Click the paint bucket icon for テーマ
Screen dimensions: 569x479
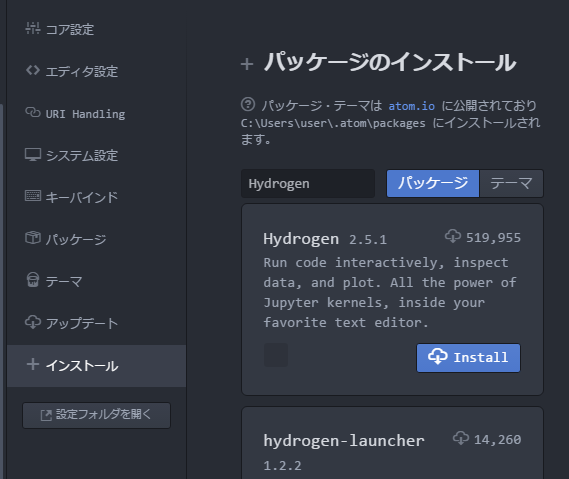pos(33,280)
